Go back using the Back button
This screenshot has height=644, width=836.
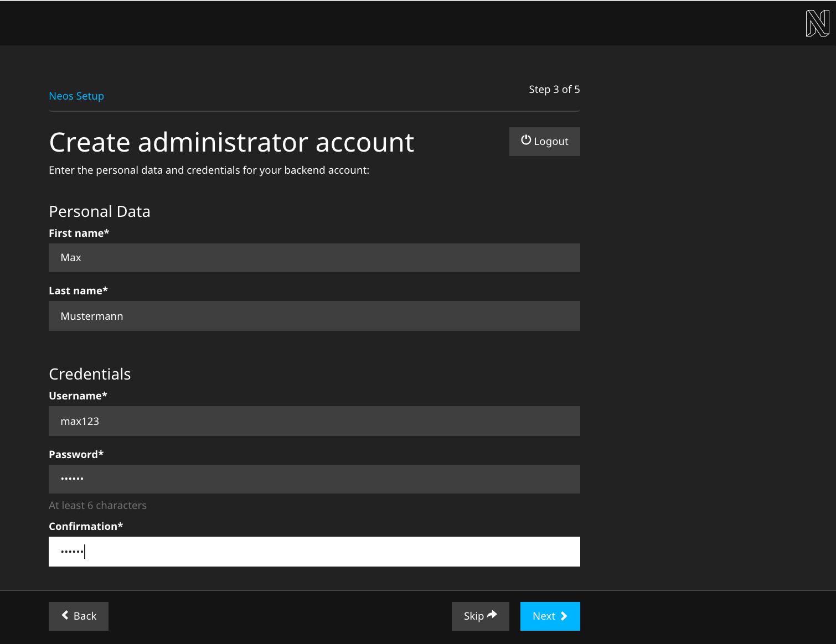(79, 616)
